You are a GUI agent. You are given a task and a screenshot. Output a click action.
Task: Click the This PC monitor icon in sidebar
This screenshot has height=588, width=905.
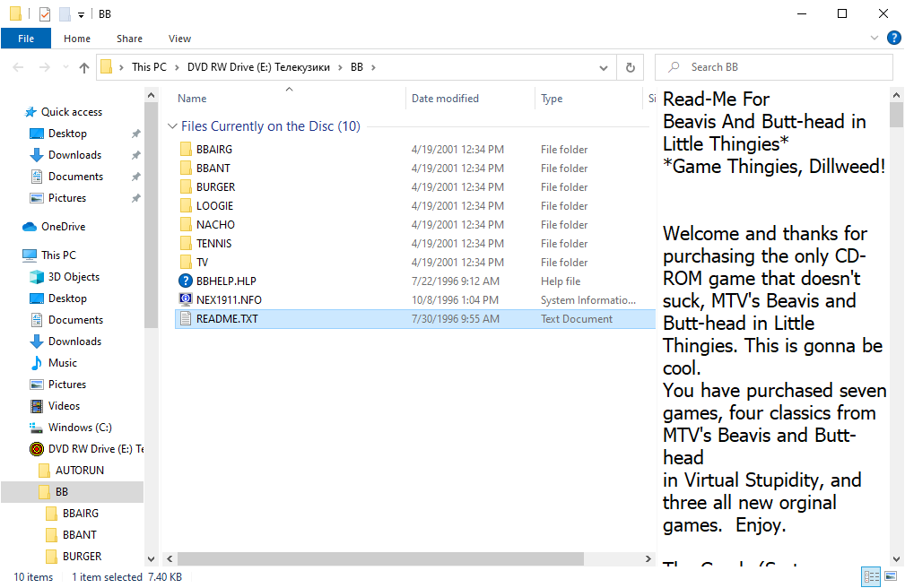pos(30,255)
